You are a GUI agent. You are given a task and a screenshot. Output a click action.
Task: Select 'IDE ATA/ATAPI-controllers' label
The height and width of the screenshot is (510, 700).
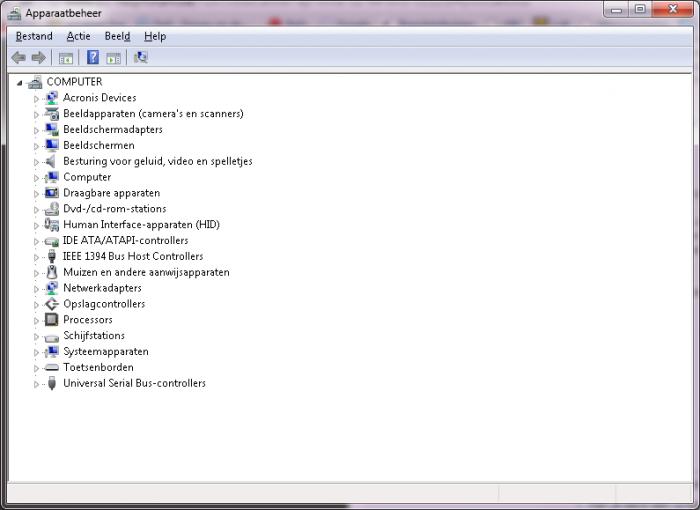coord(125,241)
